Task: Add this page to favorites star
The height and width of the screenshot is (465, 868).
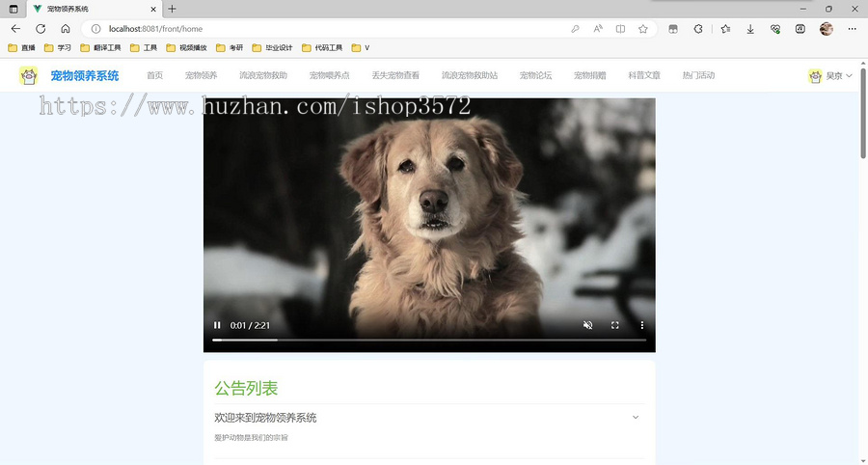Action: 642,29
